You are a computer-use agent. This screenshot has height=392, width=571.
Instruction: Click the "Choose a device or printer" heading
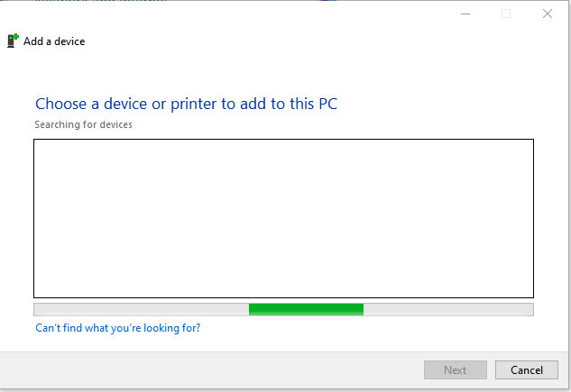coord(186,104)
